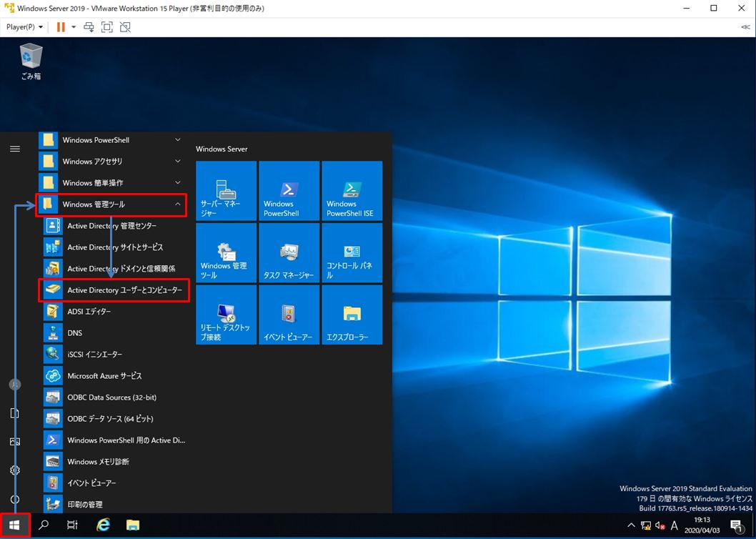The height and width of the screenshot is (539, 756).
Task: Open 印刷の管理 in the app list
Action: coord(115,504)
